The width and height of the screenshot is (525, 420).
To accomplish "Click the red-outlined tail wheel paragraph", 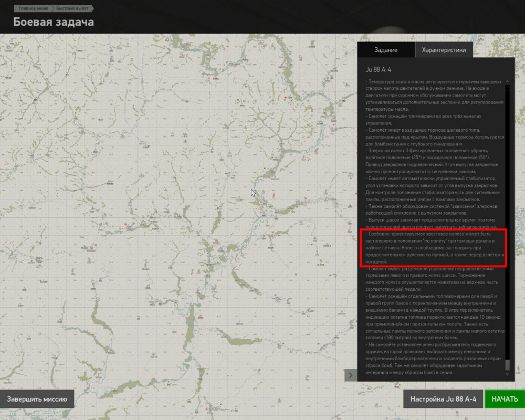I will [x=433, y=248].
